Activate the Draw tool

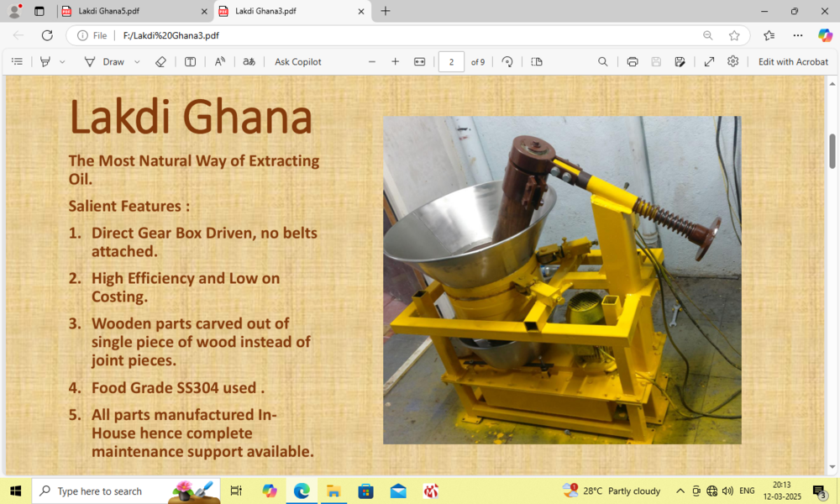point(104,61)
